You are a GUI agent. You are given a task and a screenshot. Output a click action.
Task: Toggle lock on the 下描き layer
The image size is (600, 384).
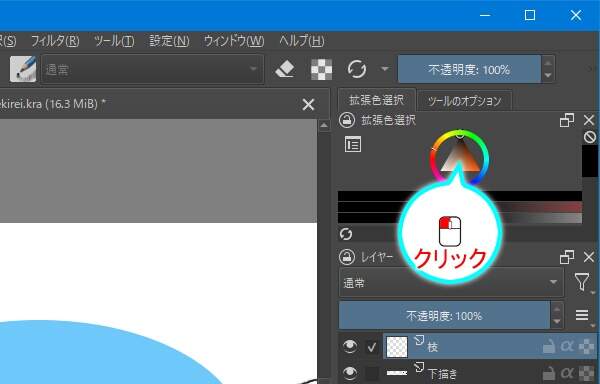click(549, 373)
